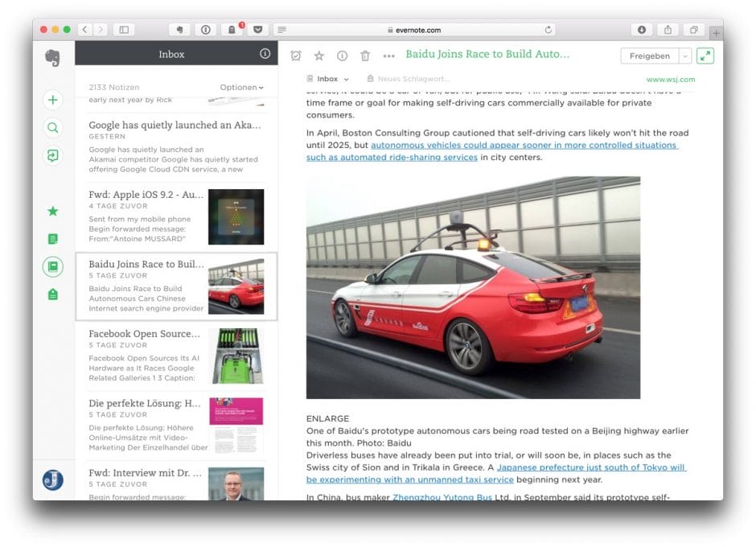Viewport: 756px width, 547px height.
Task: Delete the current note with the trash icon
Action: (367, 56)
